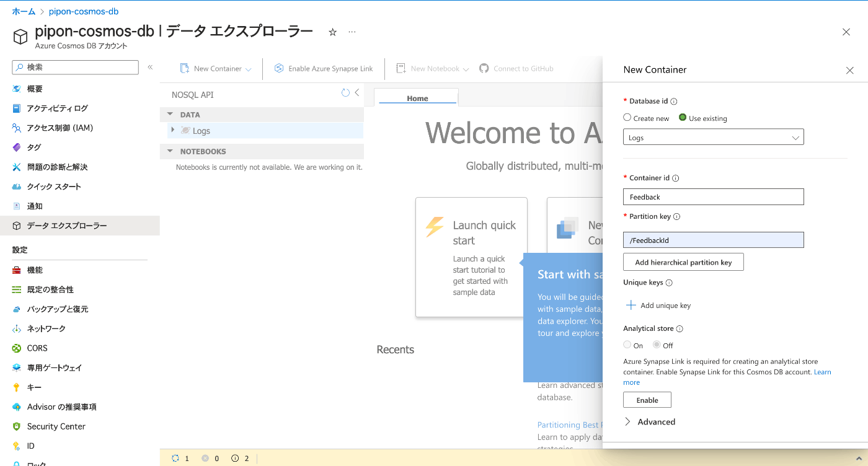Image resolution: width=868 pixels, height=466 pixels.
Task: Collapse the NOSQL API pane chevron
Action: click(356, 93)
